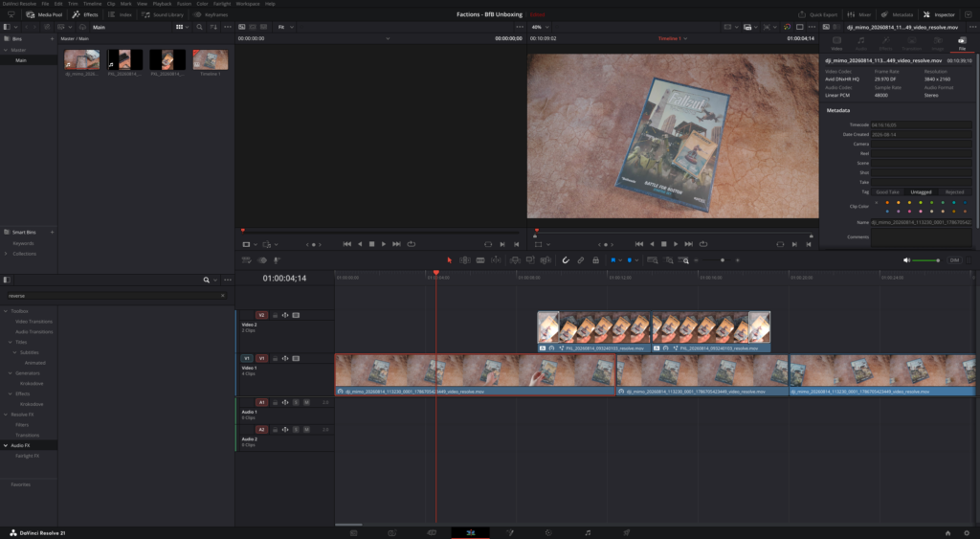Stop playback in the timeline viewer
The width and height of the screenshot is (980, 539).
[664, 244]
